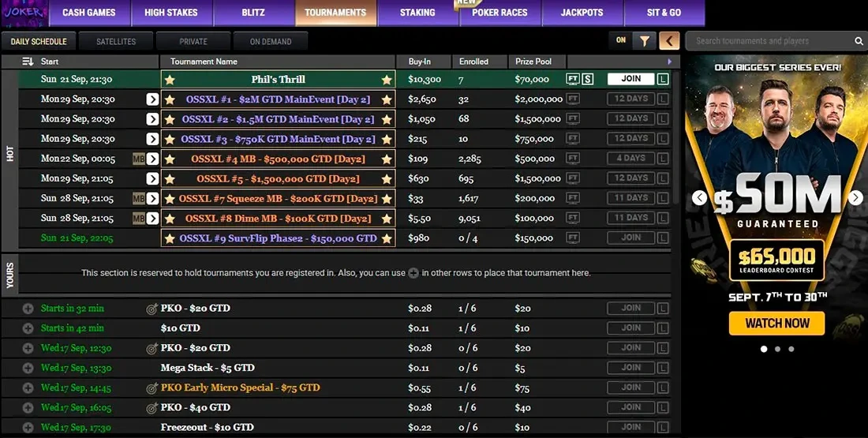Screen dimensions: 868x438
Task: Select the second banner carousel dot
Action: [777, 348]
